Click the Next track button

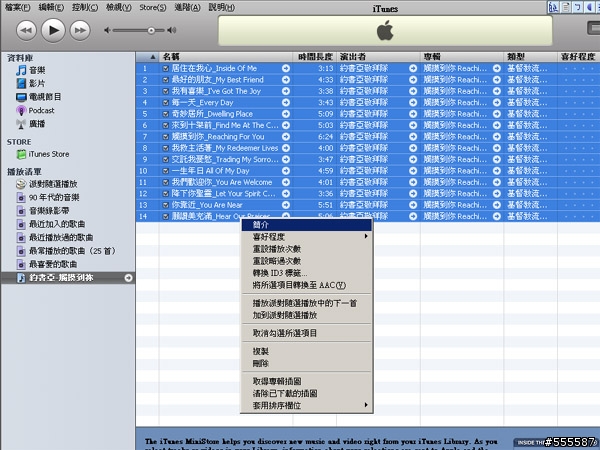pos(80,30)
